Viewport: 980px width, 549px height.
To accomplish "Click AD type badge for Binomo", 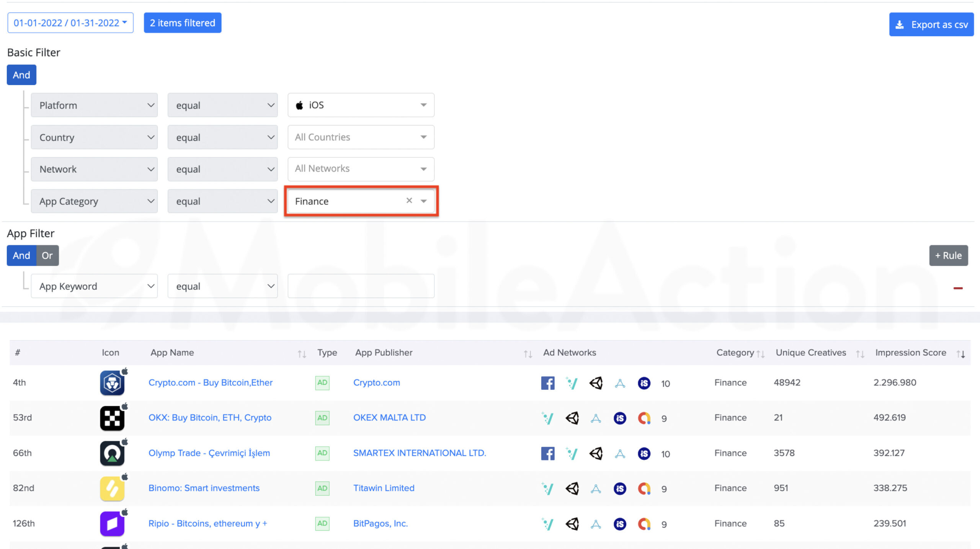I will [322, 488].
